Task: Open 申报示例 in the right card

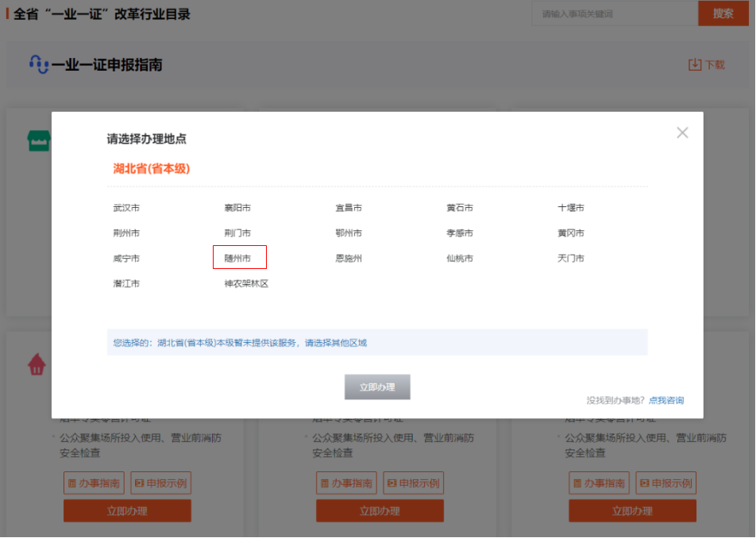Action: pyautogui.click(x=666, y=483)
